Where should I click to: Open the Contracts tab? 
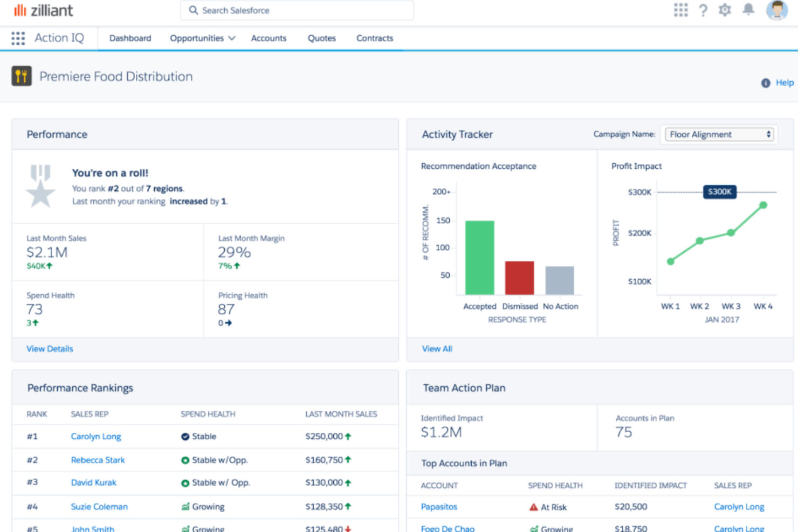pyautogui.click(x=374, y=38)
